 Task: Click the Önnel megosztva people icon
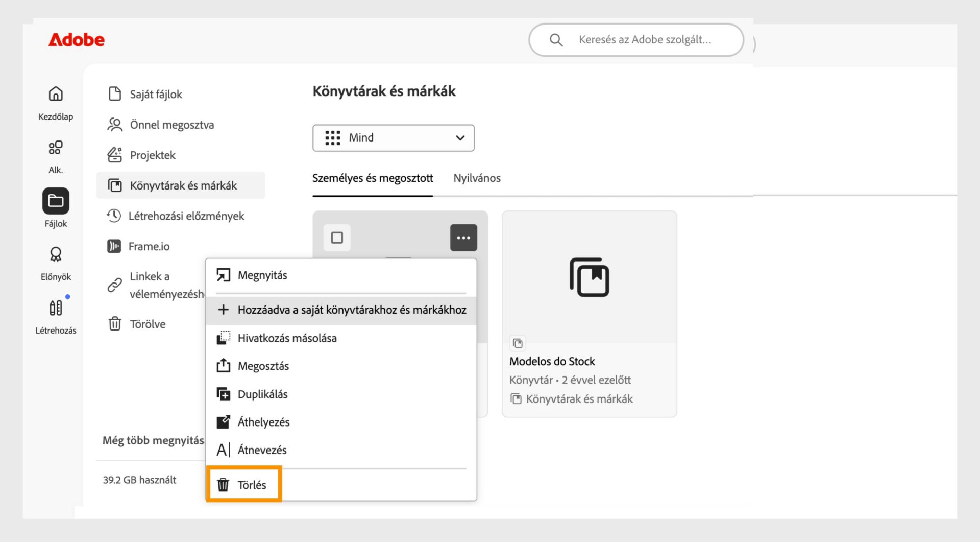click(x=115, y=125)
